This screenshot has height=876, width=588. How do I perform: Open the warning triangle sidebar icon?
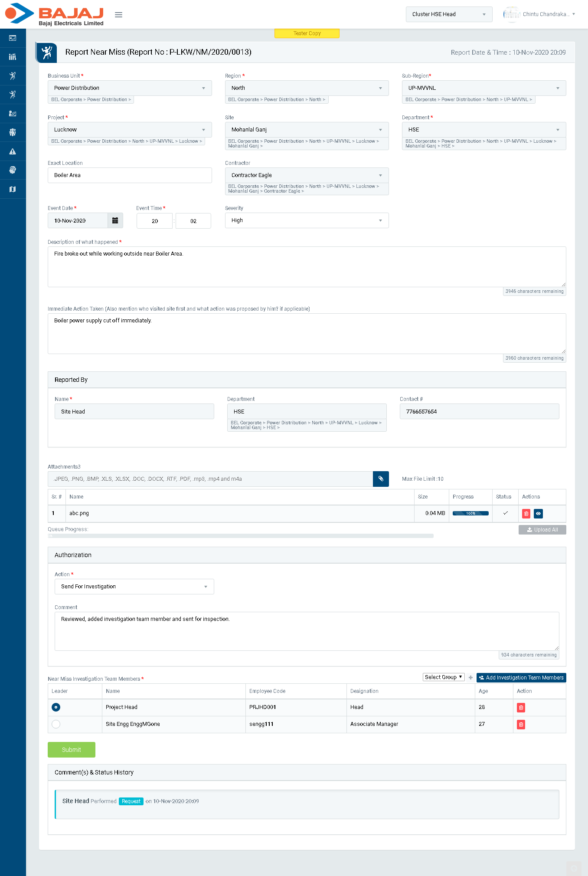(13, 151)
